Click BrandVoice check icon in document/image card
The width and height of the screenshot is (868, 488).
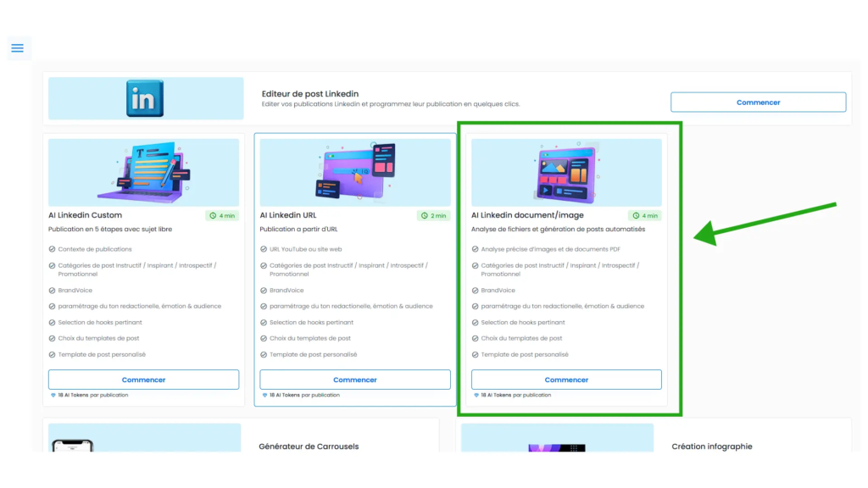tap(475, 291)
